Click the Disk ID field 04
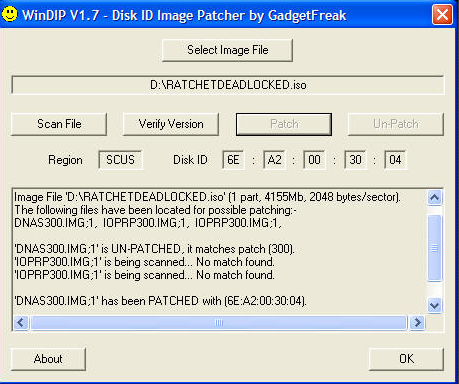Image resolution: width=459 pixels, height=384 pixels. click(395, 160)
